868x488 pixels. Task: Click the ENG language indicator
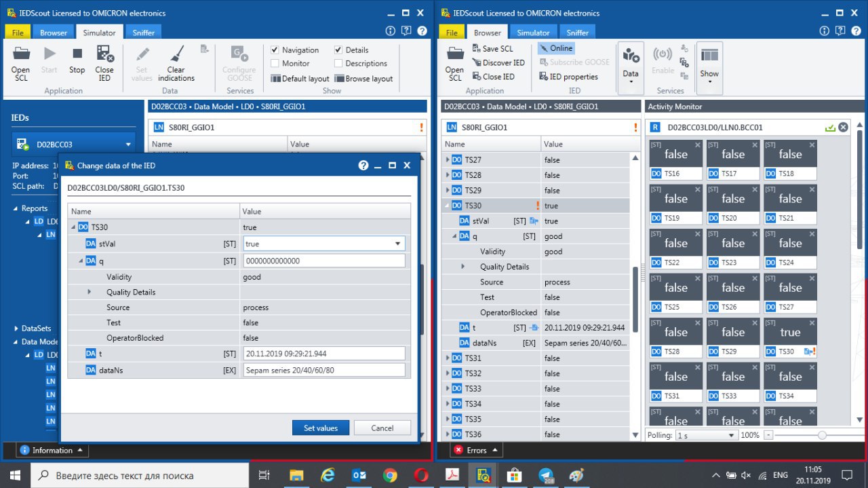(781, 475)
